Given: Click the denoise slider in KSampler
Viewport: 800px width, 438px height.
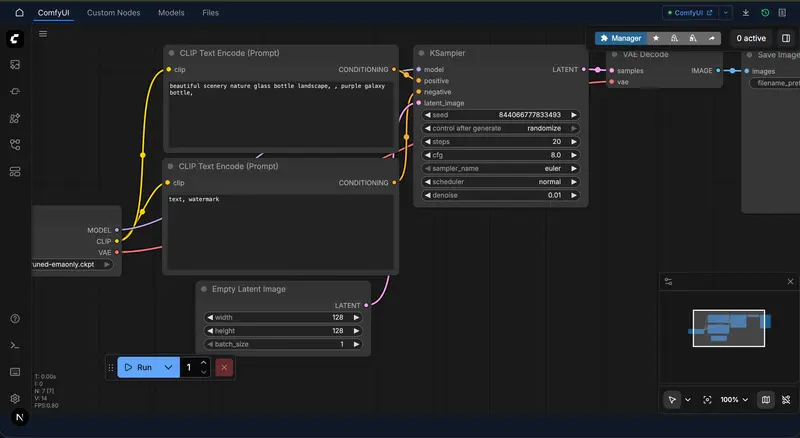Looking at the screenshot, I should click(502, 195).
